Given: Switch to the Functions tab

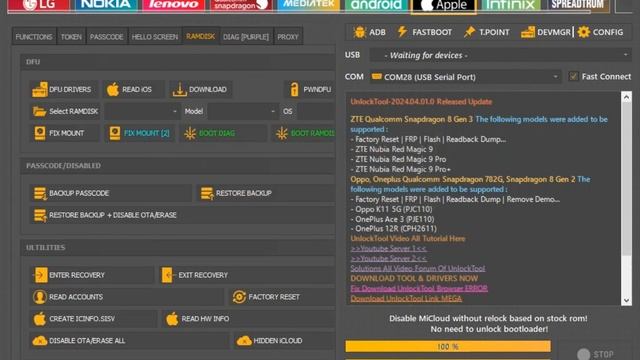Looking at the screenshot, I should pos(34,37).
